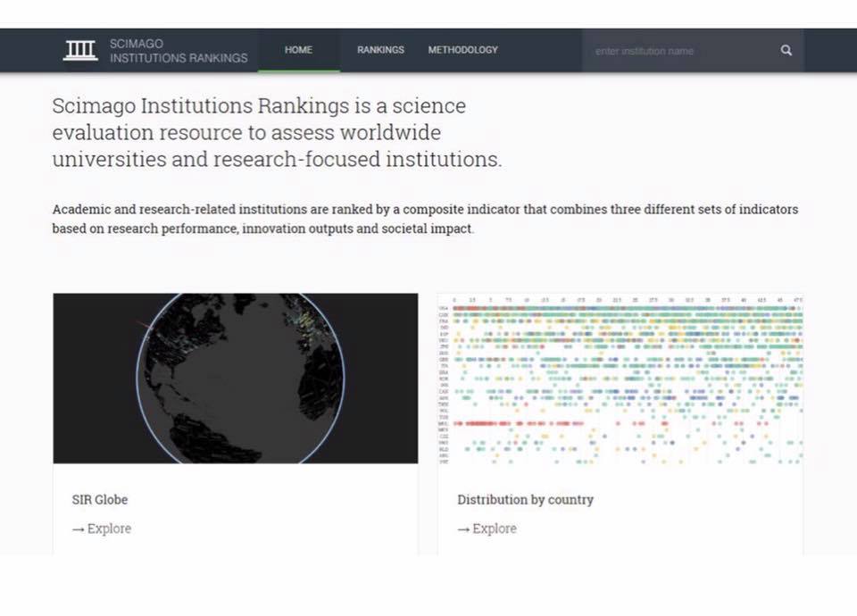The image size is (857, 616).
Task: Open the Methodology page
Action: (462, 50)
